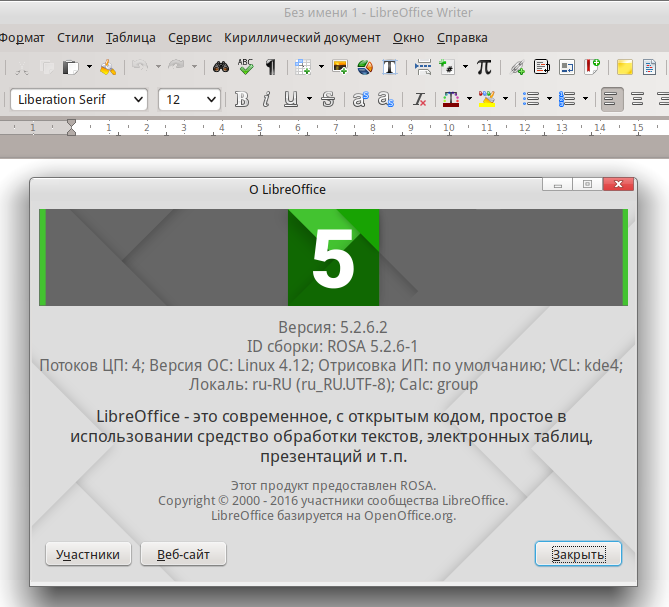Screen dimensions: 669x607
Task: Open the Сервис menu
Action: coord(190,38)
